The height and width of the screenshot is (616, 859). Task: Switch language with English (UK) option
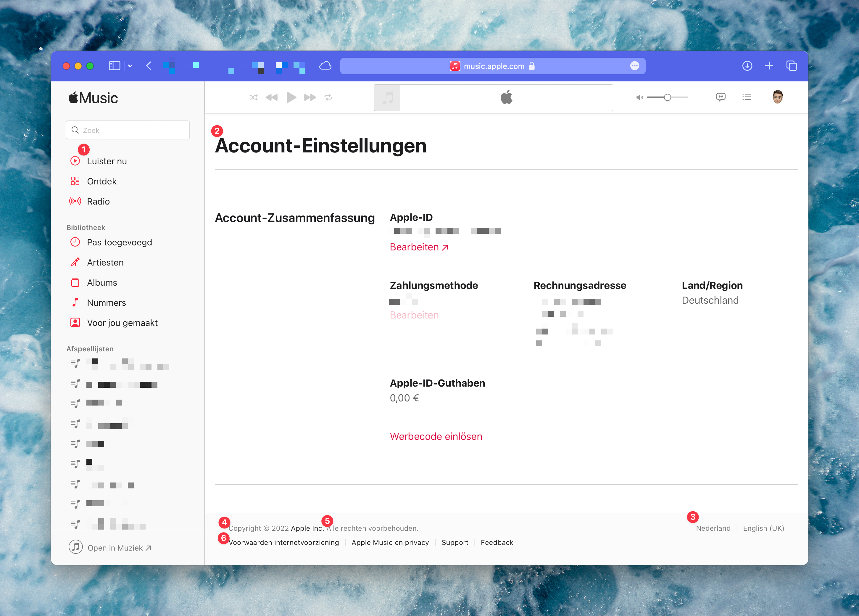763,528
